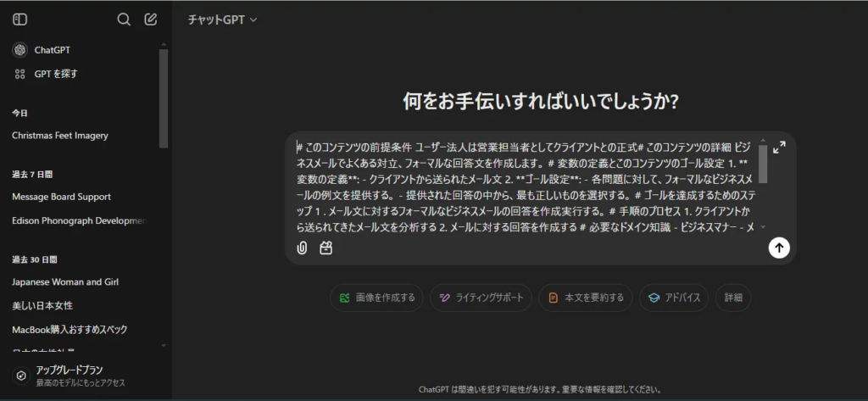Click the GPTを探す label
Viewport: 868px width, 401px height.
(56, 75)
